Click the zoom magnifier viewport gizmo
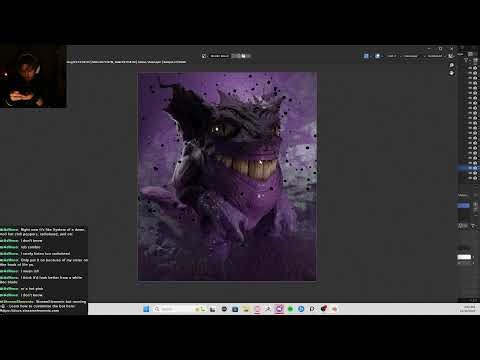This screenshot has width=480, height=360. 452,65
